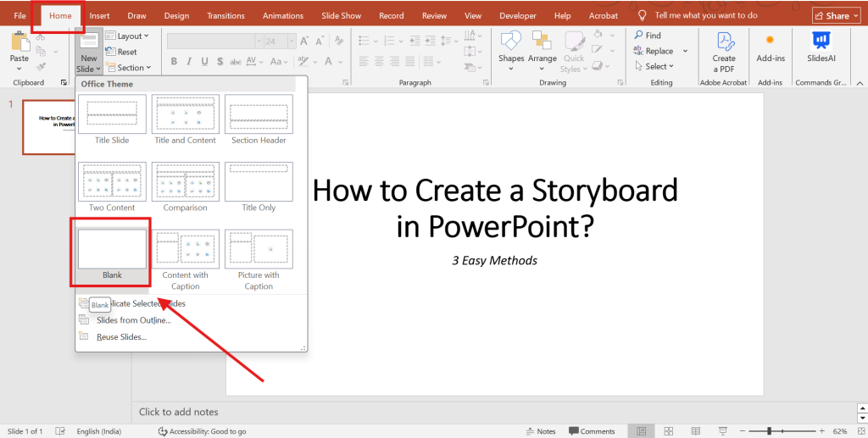Click the Copy icon in Clipboard group
The width and height of the screenshot is (868, 438).
tap(41, 52)
